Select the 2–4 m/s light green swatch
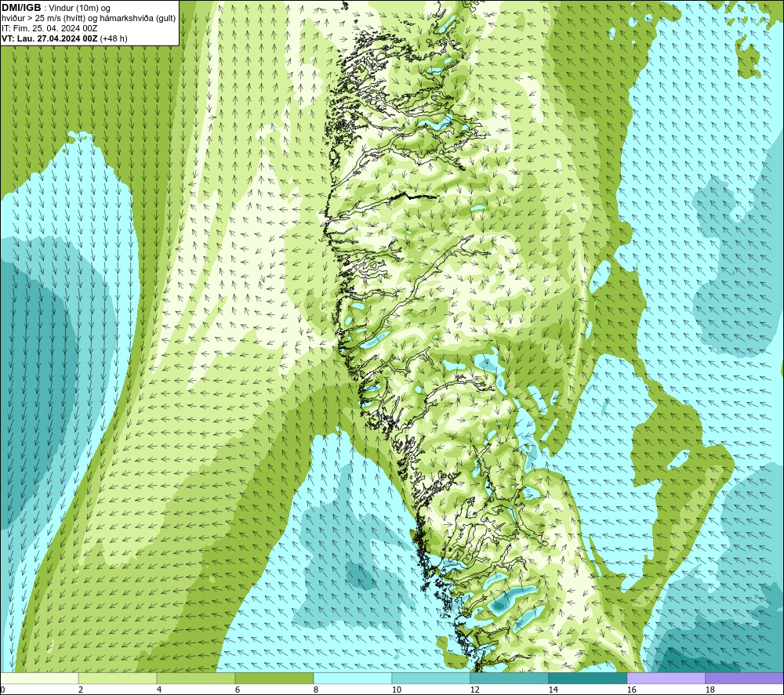Image resolution: width=784 pixels, height=695 pixels. (118, 678)
